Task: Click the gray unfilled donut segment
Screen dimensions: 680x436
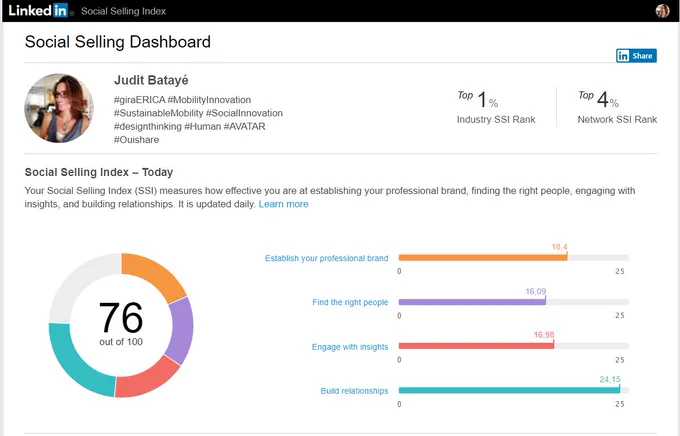Action: 79,283
